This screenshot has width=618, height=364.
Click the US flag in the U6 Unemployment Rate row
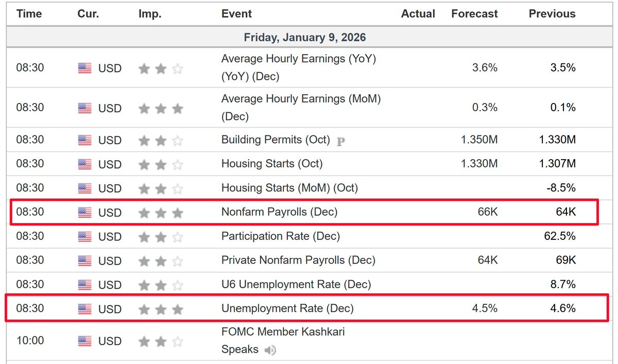85,285
